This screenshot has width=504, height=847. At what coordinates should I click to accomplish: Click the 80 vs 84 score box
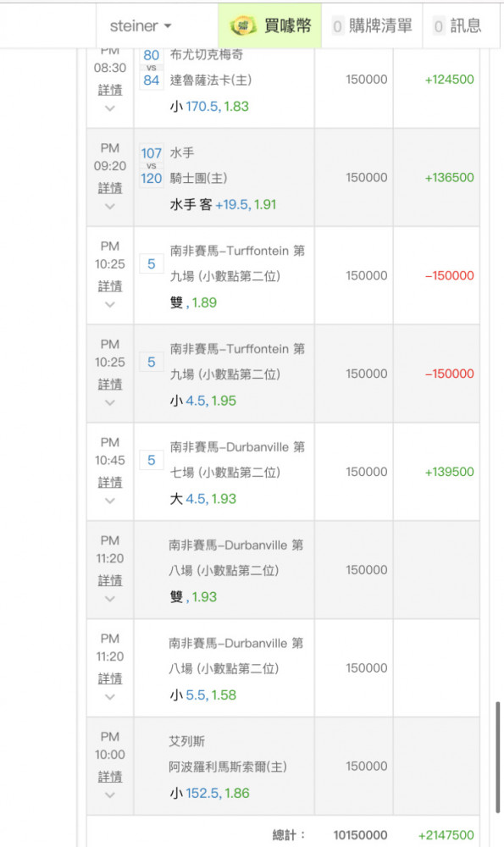pyautogui.click(x=152, y=68)
